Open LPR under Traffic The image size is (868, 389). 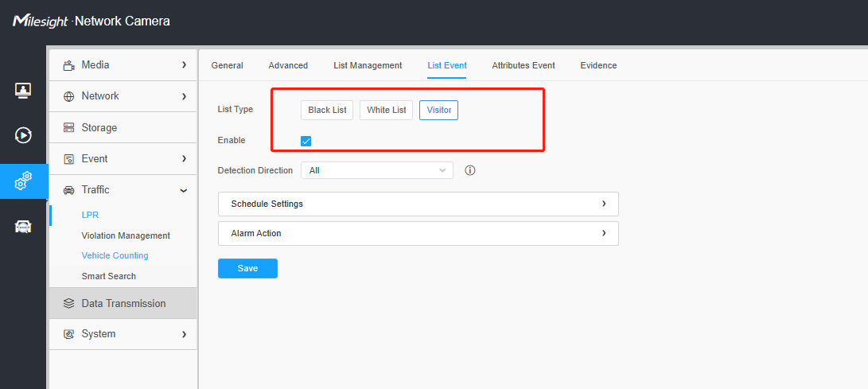click(x=90, y=216)
